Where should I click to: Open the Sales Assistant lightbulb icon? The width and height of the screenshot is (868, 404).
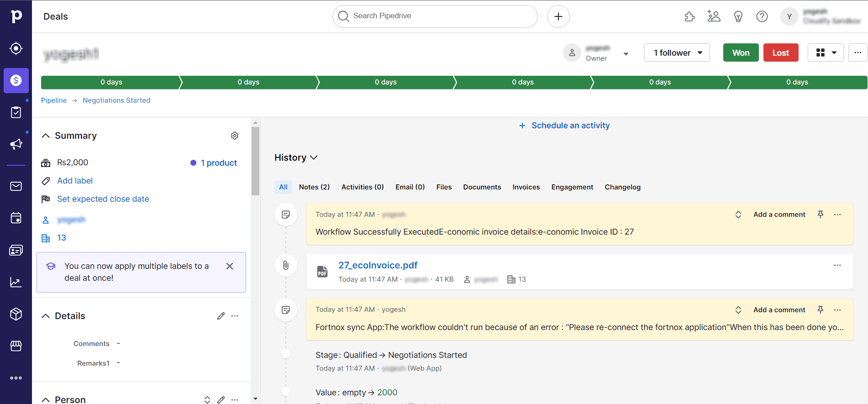tap(738, 16)
